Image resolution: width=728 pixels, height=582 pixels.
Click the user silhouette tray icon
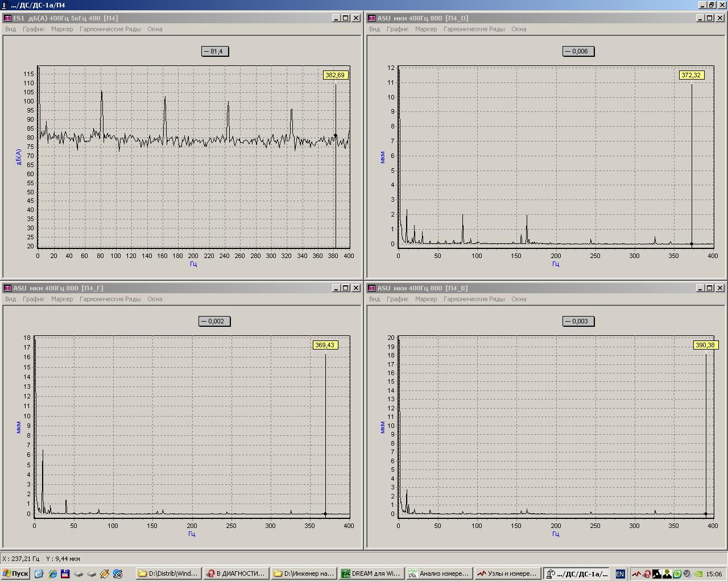667,574
